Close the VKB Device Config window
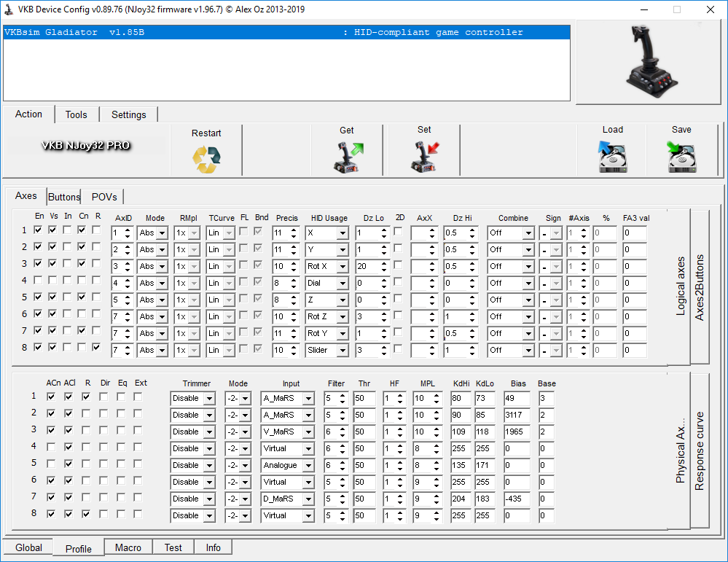Viewport: 728px width, 562px height. coord(711,9)
